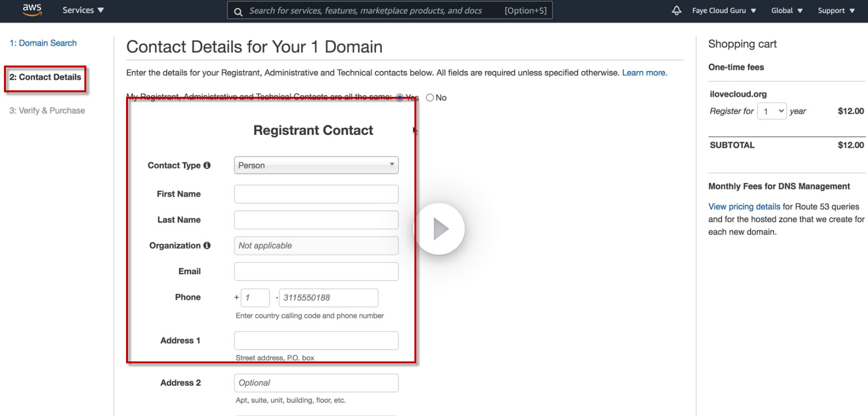Click the SUBTOTAL label
Screen dimensions: 868x416
[x=732, y=145]
